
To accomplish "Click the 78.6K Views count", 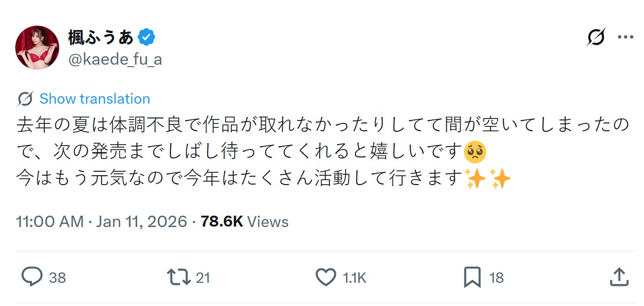I will pos(245,221).
